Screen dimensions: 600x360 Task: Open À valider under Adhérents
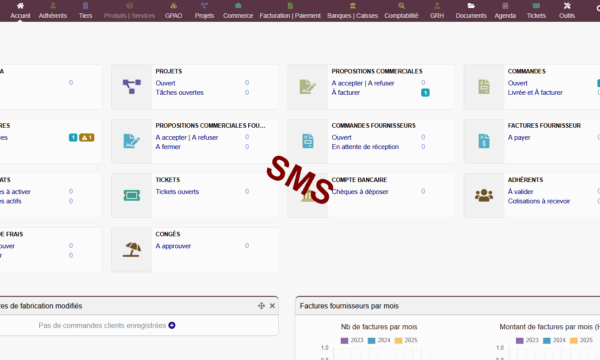pyautogui.click(x=520, y=192)
